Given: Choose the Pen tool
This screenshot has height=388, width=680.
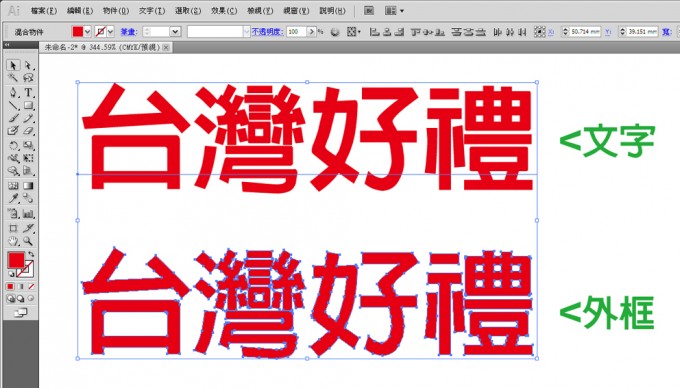Looking at the screenshot, I should (x=13, y=92).
